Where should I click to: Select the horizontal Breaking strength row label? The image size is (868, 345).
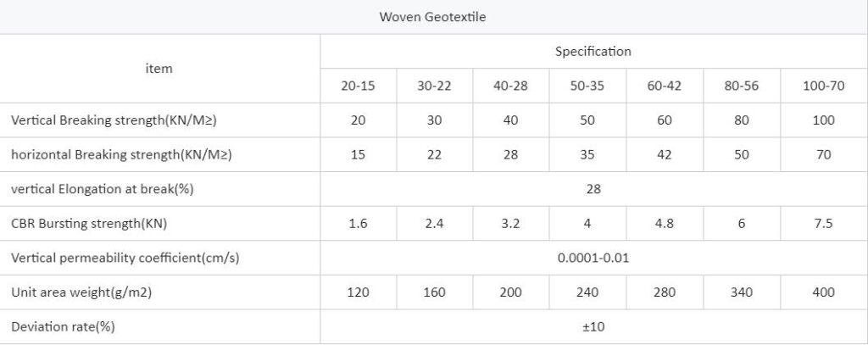click(121, 155)
